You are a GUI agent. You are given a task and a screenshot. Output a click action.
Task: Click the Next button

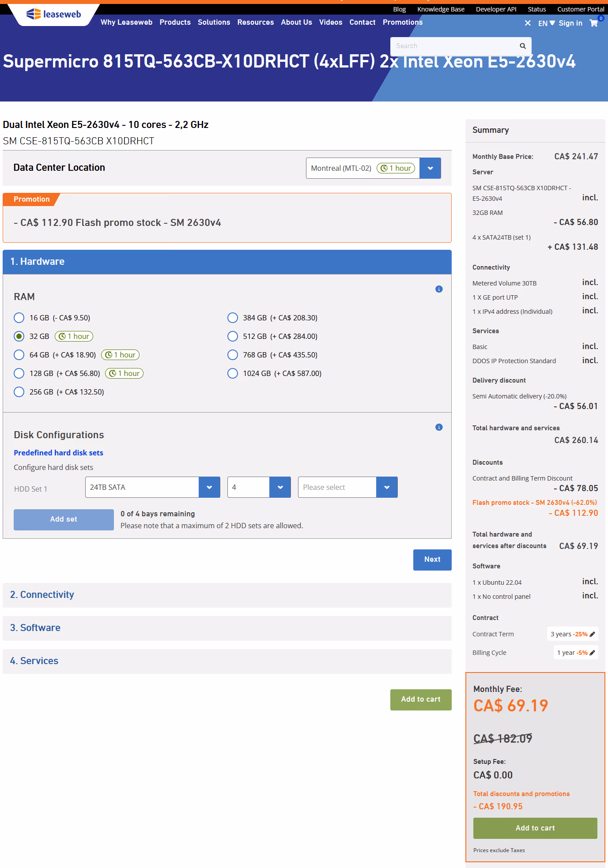click(432, 560)
